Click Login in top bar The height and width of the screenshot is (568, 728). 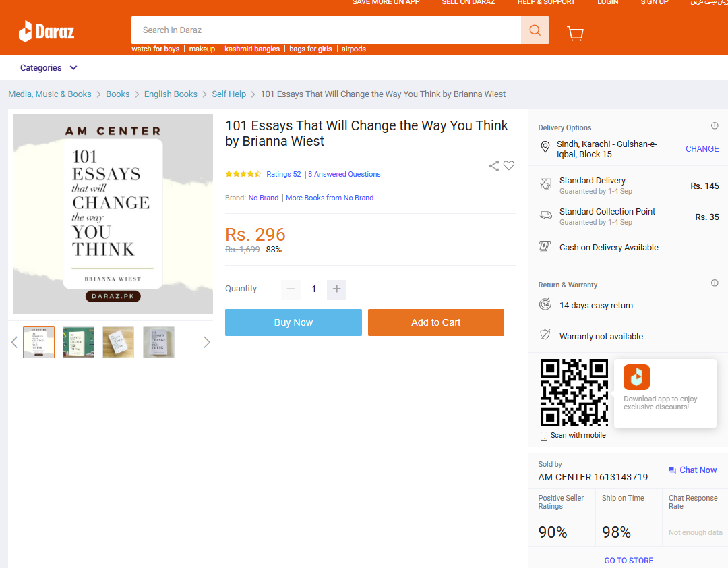(x=608, y=2)
